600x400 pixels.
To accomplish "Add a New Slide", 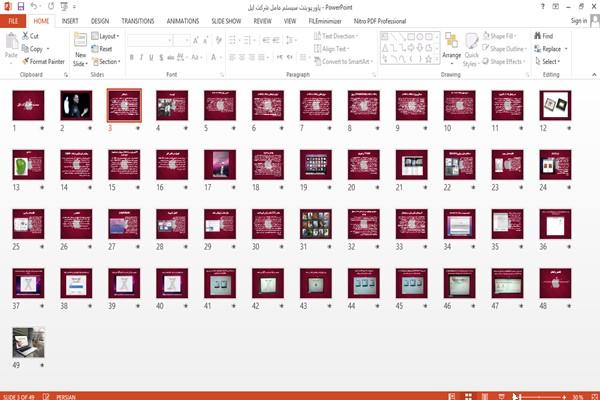I will pos(80,50).
